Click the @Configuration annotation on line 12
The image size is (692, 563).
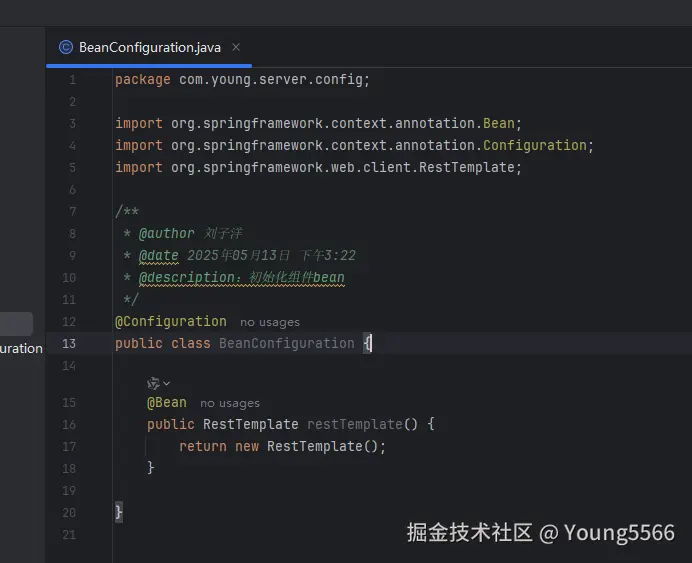click(x=171, y=322)
